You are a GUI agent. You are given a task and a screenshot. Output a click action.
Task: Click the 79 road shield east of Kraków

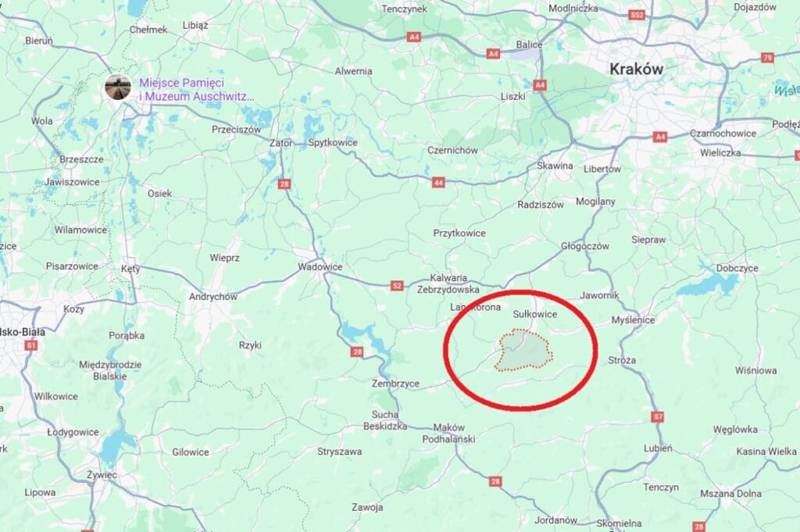(x=768, y=58)
